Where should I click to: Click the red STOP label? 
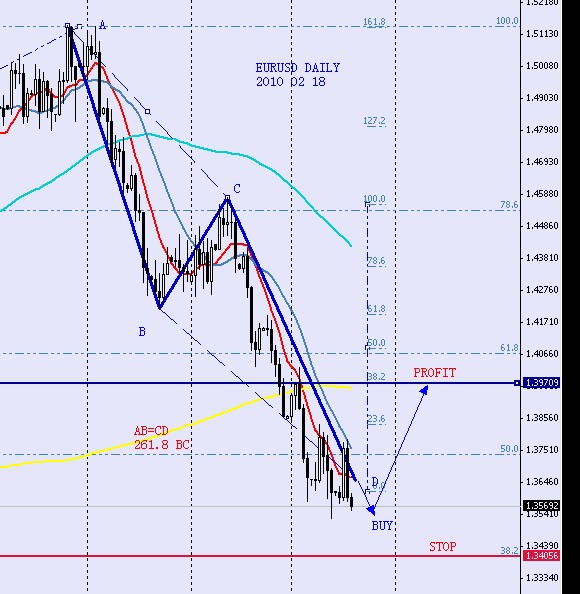tap(442, 547)
